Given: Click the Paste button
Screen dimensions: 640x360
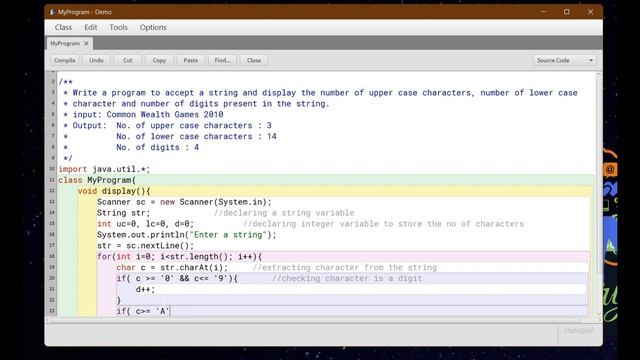Looking at the screenshot, I should (x=191, y=60).
